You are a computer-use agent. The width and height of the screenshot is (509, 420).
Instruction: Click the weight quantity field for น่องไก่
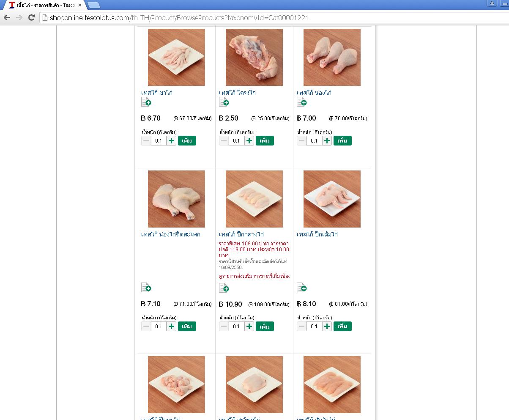pyautogui.click(x=314, y=141)
